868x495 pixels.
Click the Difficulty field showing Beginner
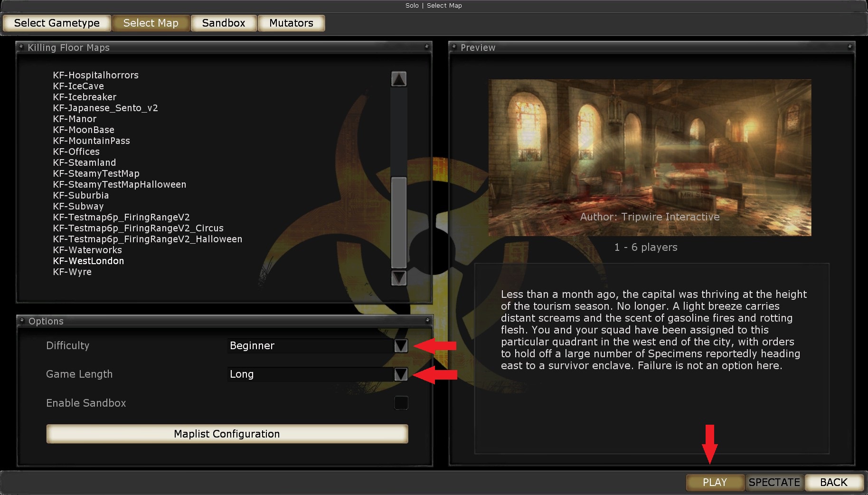coord(311,346)
